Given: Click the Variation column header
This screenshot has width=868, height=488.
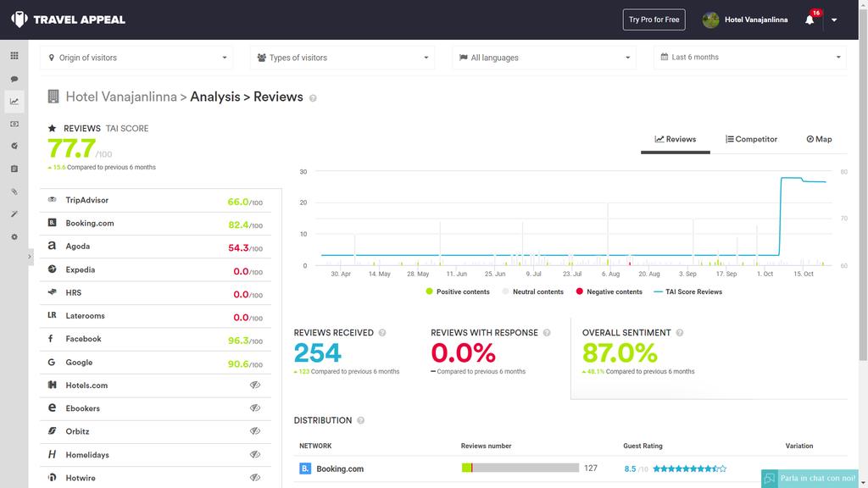Looking at the screenshot, I should [x=799, y=446].
